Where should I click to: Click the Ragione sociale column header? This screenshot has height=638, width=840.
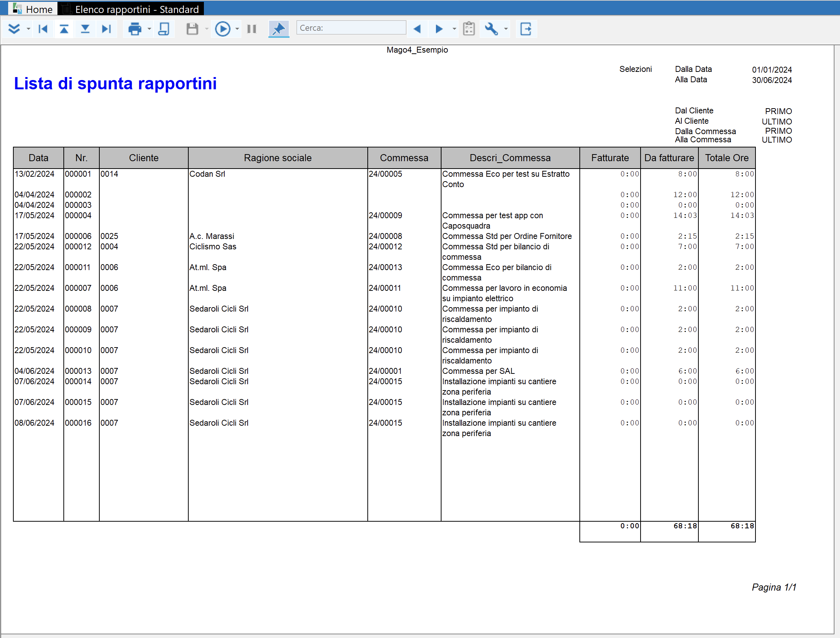[278, 158]
